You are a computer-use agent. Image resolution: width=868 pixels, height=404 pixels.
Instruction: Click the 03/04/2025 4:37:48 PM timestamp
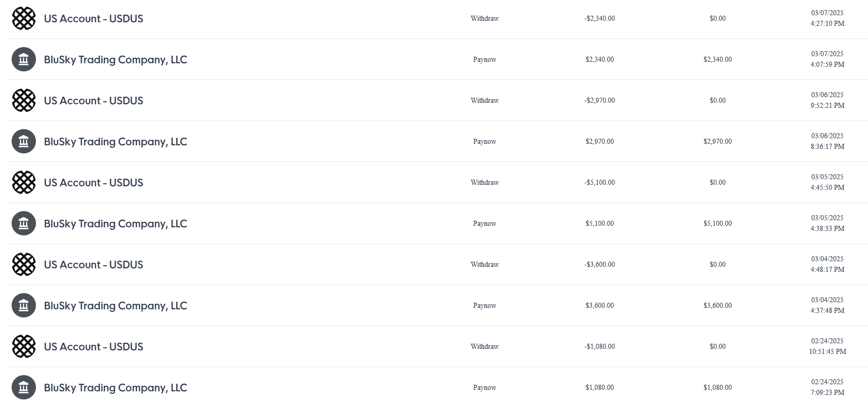pyautogui.click(x=828, y=305)
